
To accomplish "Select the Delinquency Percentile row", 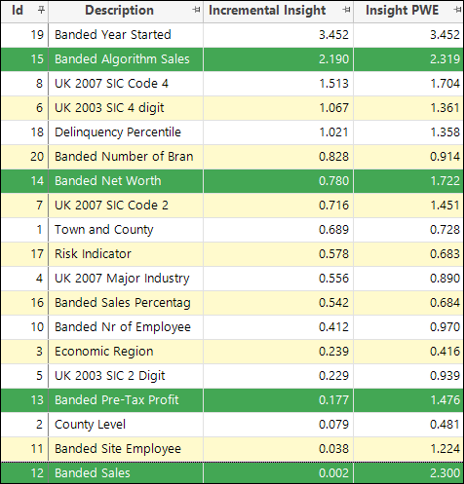I will tap(232, 132).
